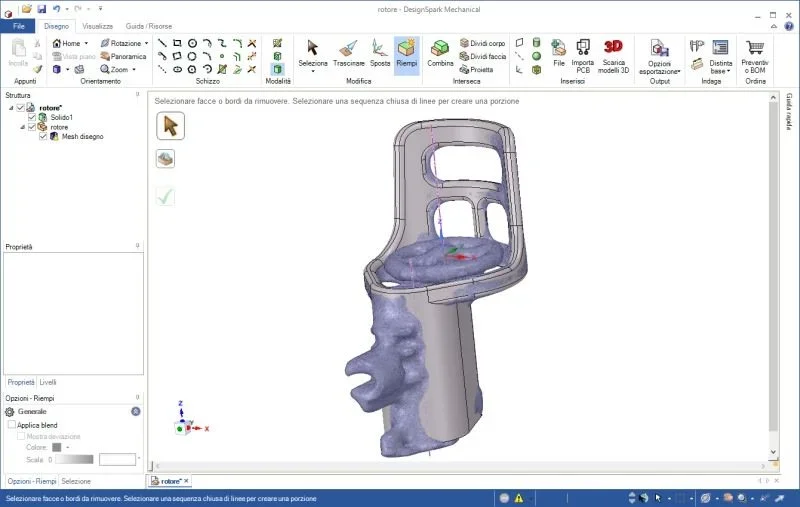Toggle visibility checkbox for Solido1

point(32,117)
